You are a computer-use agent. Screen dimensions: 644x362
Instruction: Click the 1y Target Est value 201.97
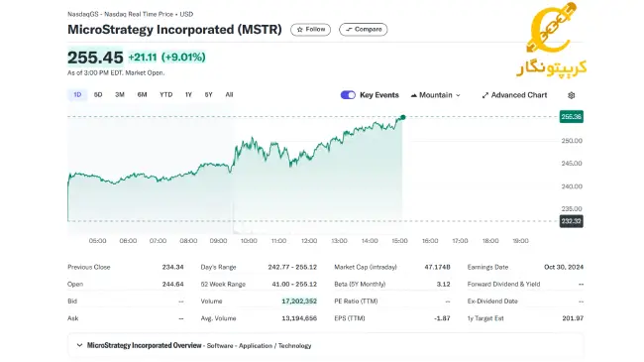[573, 318]
